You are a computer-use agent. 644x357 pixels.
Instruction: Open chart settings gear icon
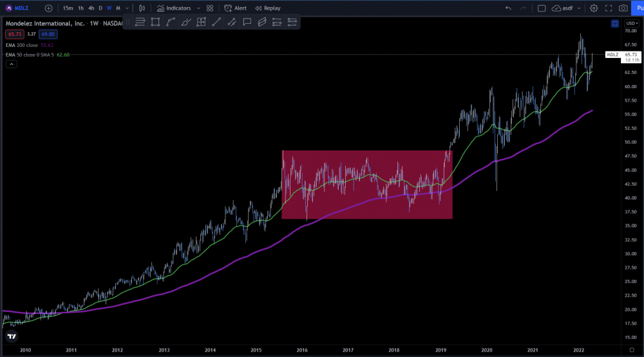(594, 8)
